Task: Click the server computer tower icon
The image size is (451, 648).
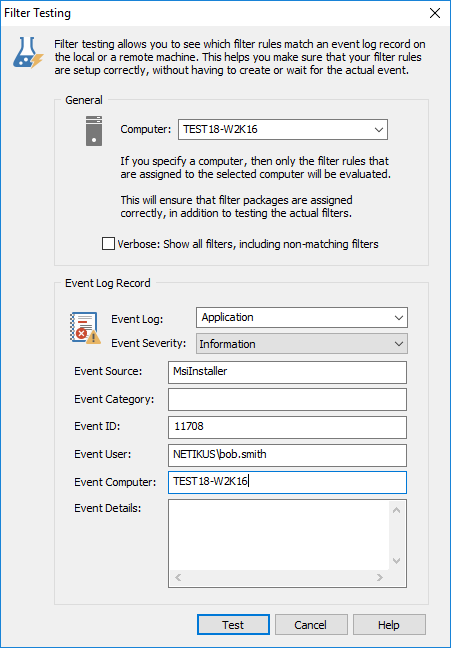Action: click(94, 131)
